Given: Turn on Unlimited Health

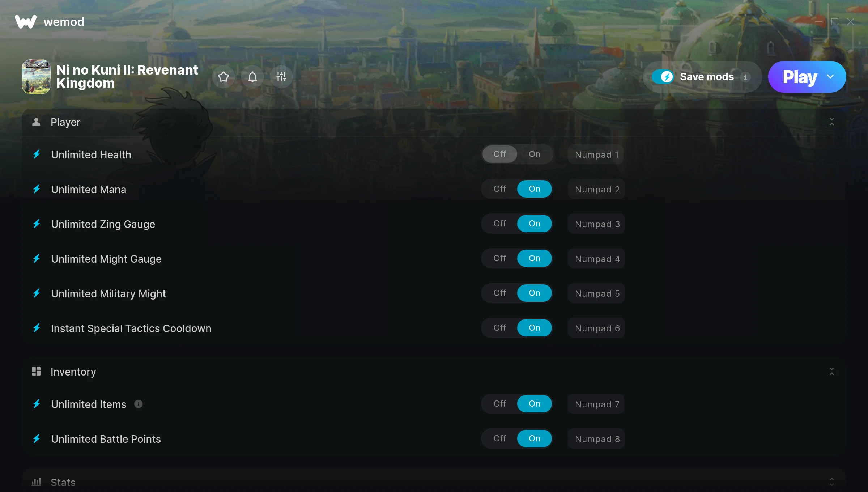Looking at the screenshot, I should 535,154.
